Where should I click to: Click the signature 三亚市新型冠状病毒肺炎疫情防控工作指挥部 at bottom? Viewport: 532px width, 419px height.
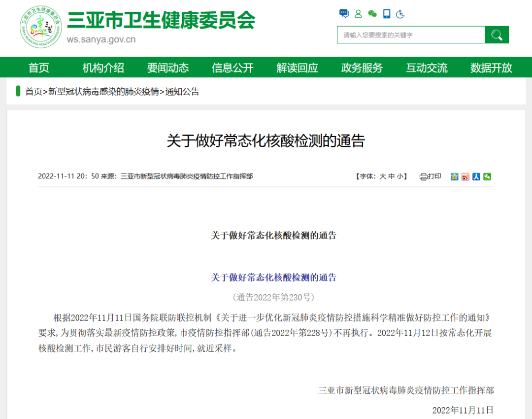406,390
